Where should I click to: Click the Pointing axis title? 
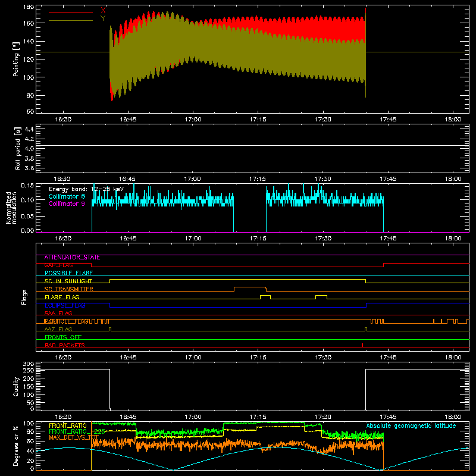(16, 59)
